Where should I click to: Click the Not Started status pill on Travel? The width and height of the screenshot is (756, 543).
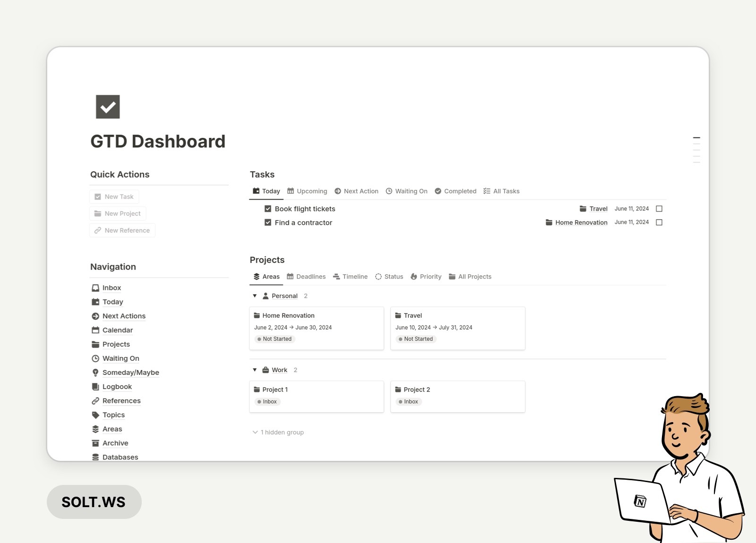coord(415,339)
